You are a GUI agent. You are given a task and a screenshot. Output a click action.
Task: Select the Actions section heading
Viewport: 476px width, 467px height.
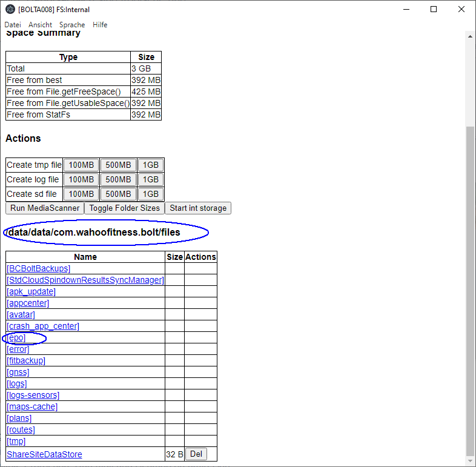[23, 138]
